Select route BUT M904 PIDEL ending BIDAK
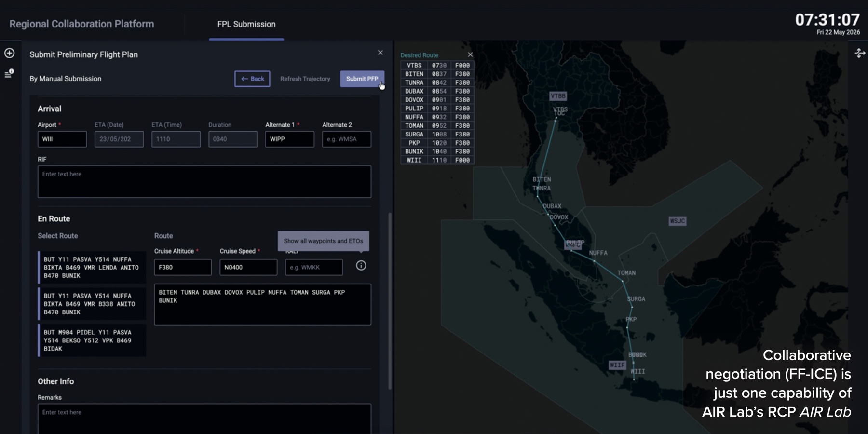 [x=92, y=340]
